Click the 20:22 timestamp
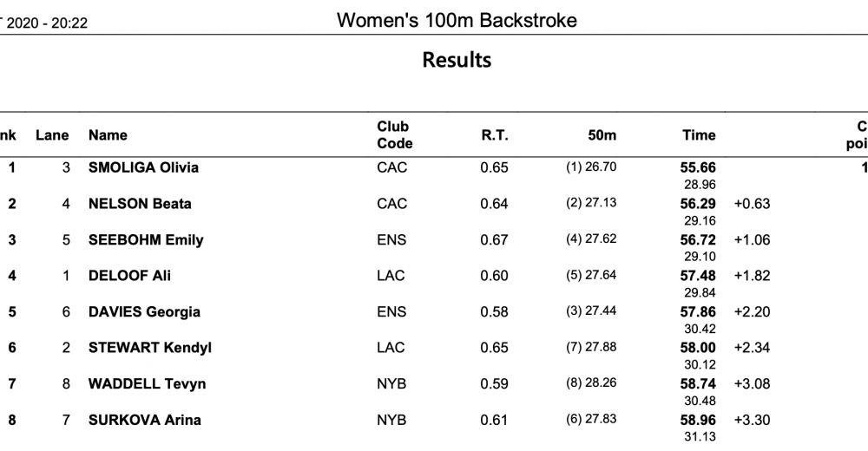This screenshot has height=451, width=868. (69, 23)
